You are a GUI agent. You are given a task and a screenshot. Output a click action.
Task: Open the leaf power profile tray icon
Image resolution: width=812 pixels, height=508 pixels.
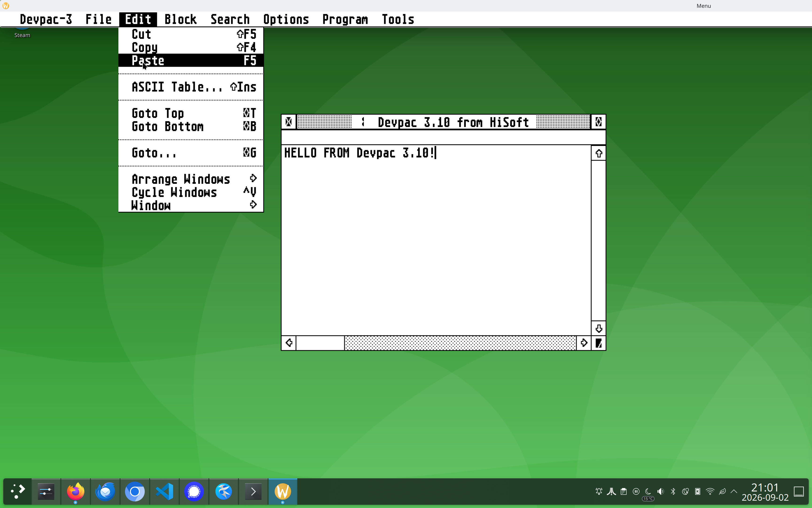click(x=722, y=492)
